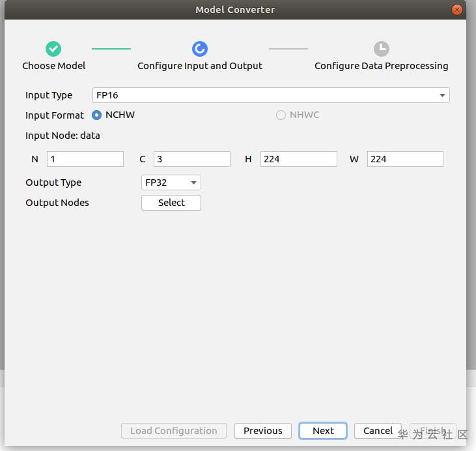
Task: Click the Model Converter title bar text
Action: tap(235, 10)
